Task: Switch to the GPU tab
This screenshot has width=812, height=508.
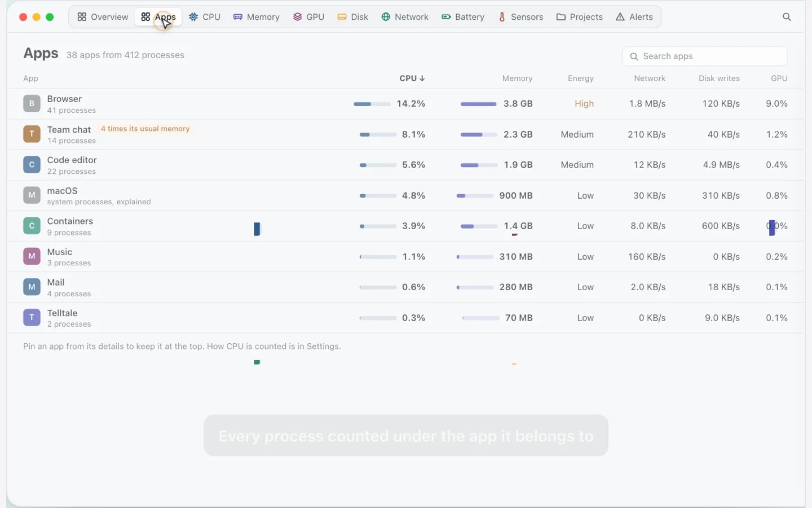Action: tap(309, 17)
